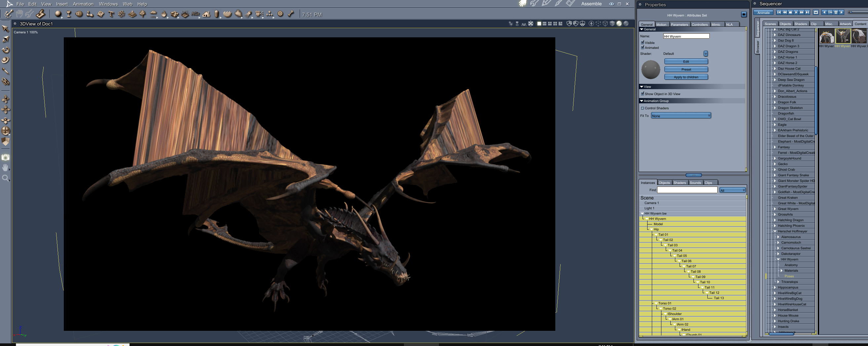Click the Find search field
Screen dimensions: 868x346
[x=687, y=190]
